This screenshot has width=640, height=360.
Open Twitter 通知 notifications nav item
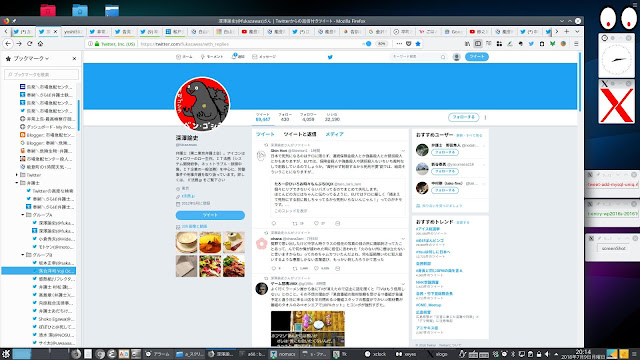click(238, 57)
